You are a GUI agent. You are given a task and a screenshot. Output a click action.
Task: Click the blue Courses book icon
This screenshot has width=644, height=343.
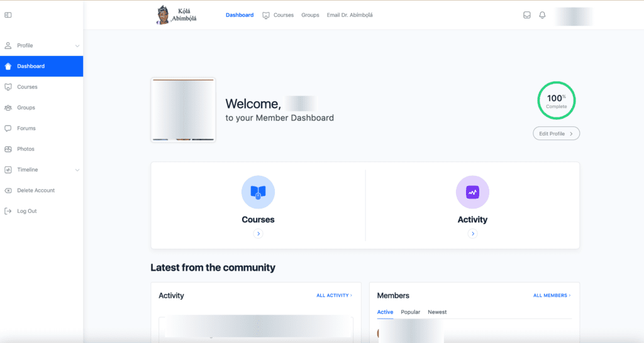click(x=258, y=192)
